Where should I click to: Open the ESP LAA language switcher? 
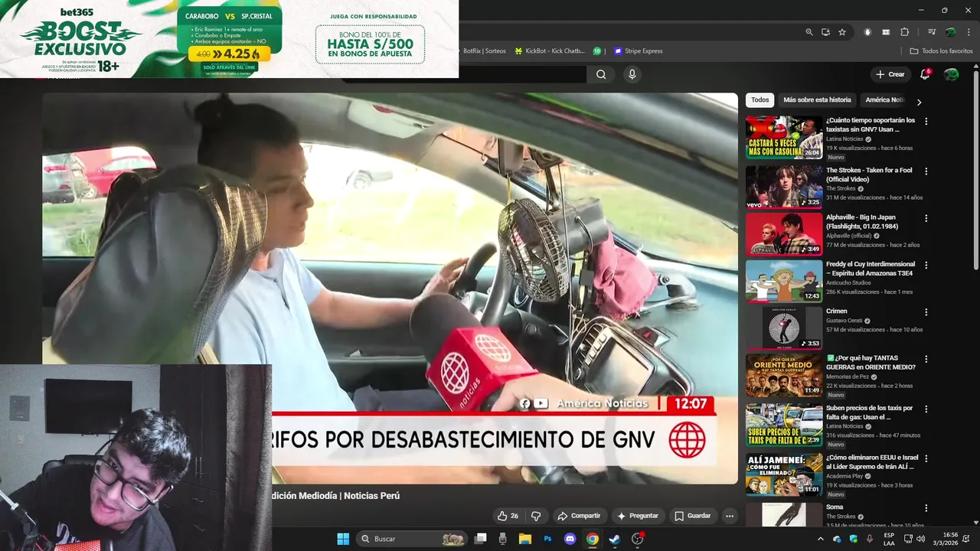889,539
